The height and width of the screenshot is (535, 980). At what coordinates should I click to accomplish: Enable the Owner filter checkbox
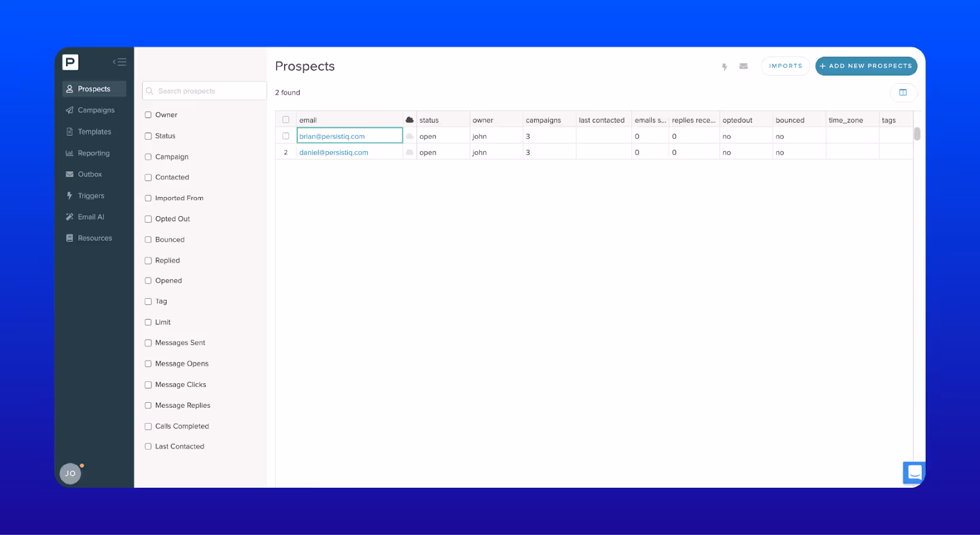tap(148, 115)
